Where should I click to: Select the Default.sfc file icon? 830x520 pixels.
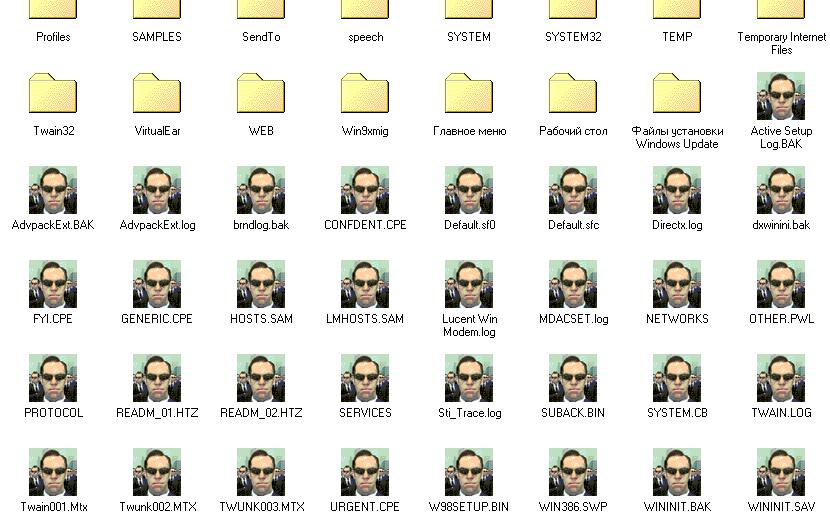[573, 190]
